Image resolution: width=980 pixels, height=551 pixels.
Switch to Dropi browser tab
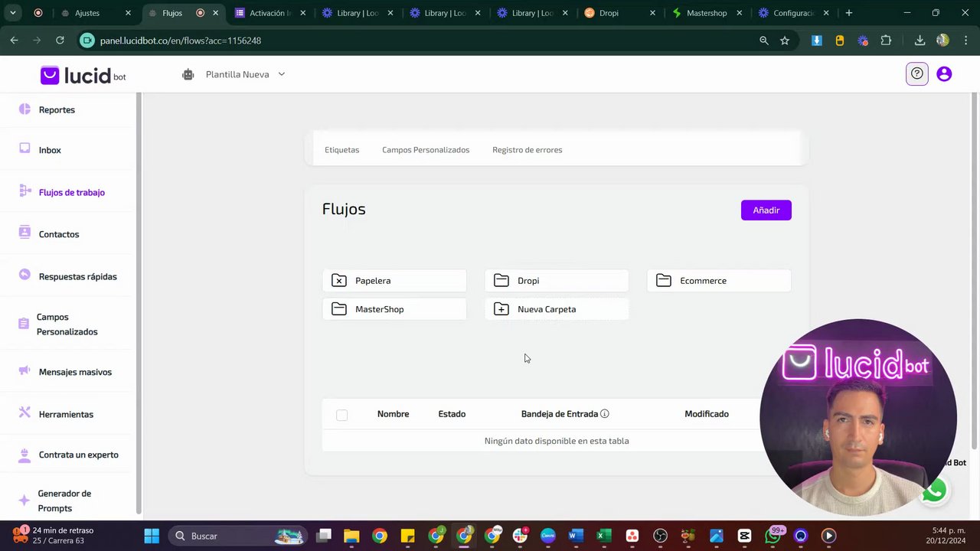click(621, 13)
